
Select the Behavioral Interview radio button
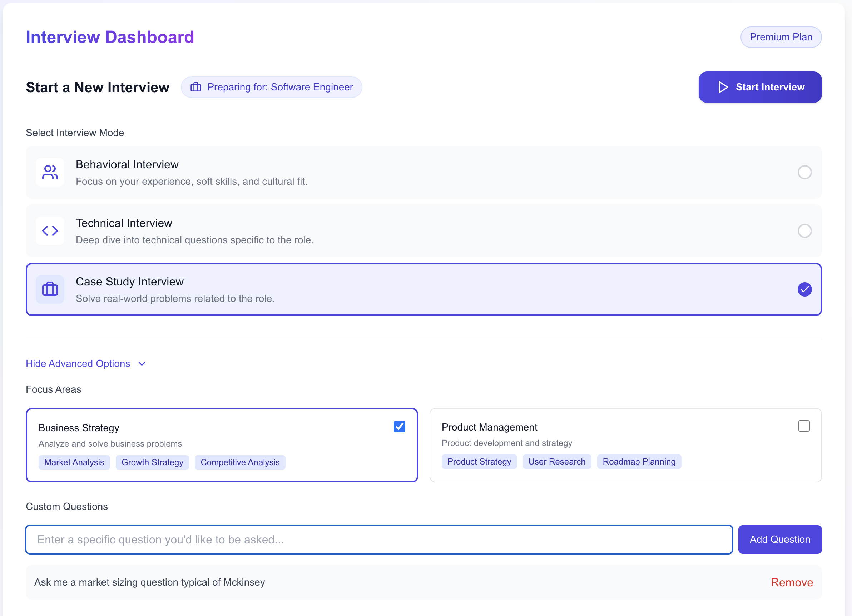(x=804, y=173)
